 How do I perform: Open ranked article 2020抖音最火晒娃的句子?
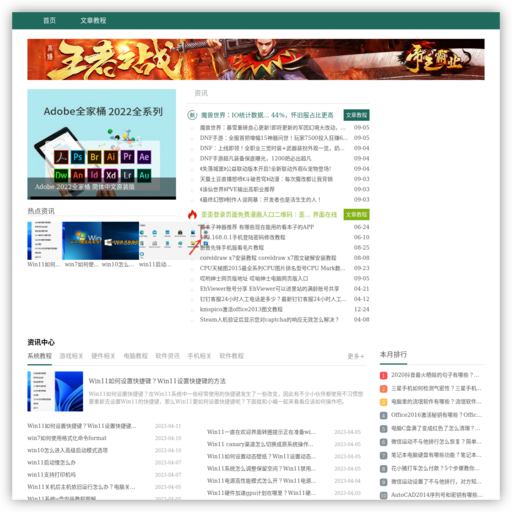coord(435,375)
